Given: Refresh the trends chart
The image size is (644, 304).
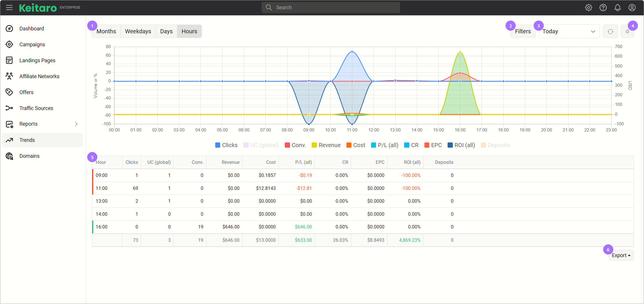Looking at the screenshot, I should click(610, 31).
